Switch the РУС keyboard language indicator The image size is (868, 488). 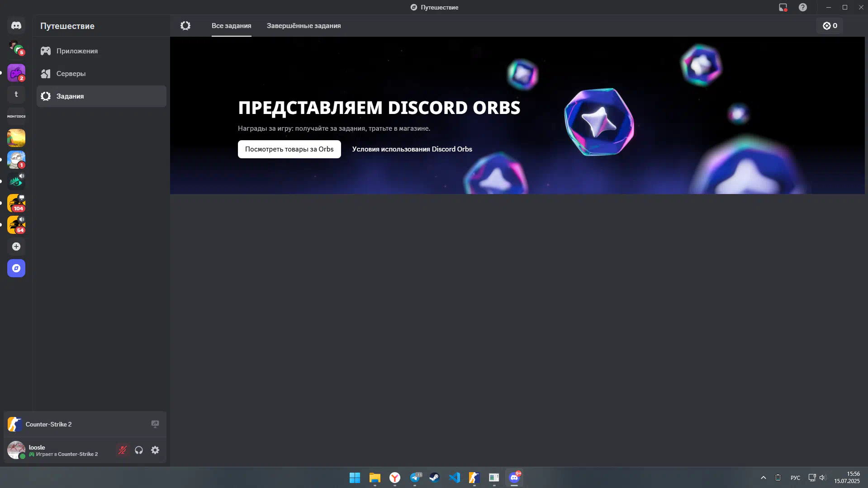pyautogui.click(x=795, y=478)
